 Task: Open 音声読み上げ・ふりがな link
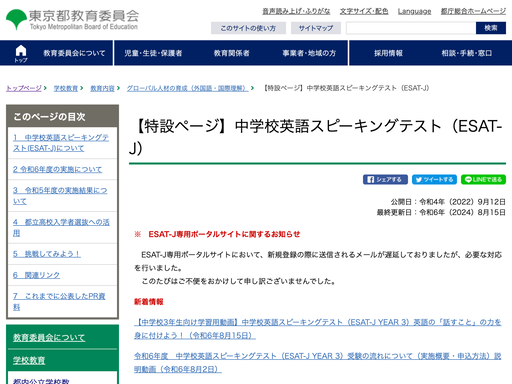pos(296,11)
